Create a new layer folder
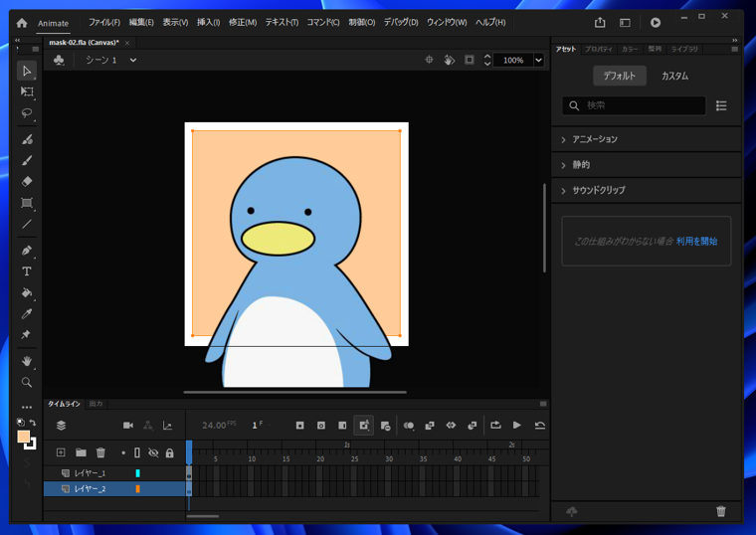This screenshot has height=535, width=756. click(81, 452)
